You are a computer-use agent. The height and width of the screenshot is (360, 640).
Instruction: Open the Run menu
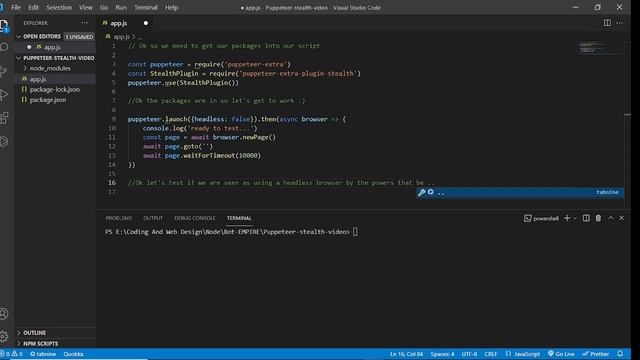(121, 7)
